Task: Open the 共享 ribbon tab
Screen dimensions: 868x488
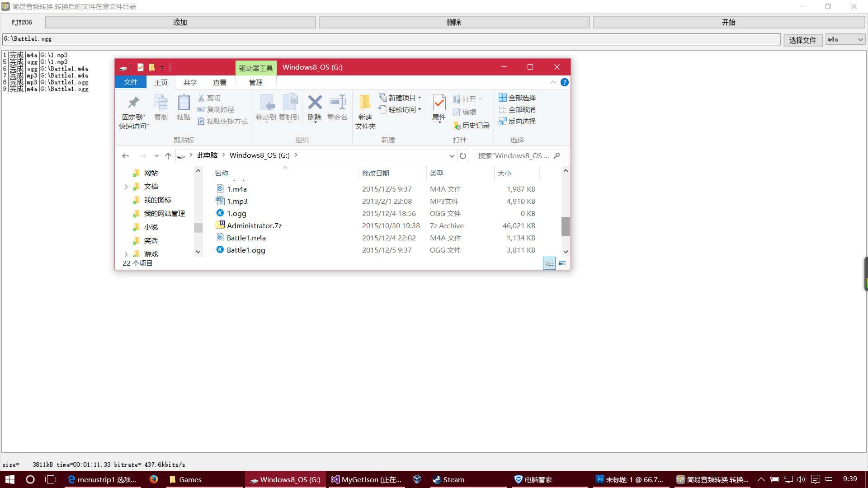Action: 190,82
